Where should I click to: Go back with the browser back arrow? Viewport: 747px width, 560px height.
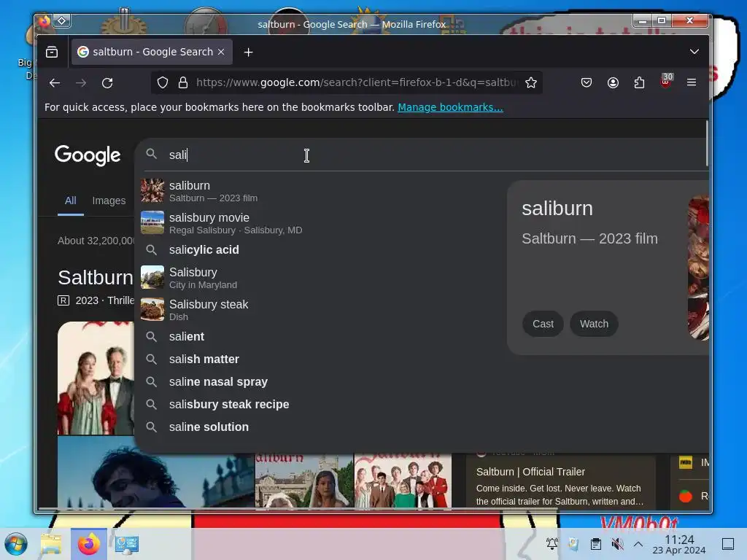tap(55, 83)
